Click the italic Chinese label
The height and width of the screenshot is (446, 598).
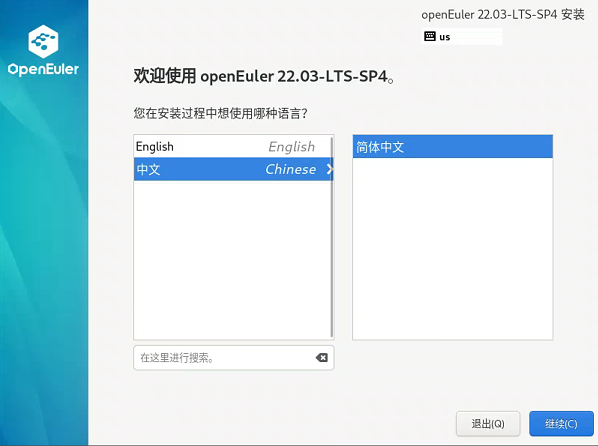click(291, 169)
